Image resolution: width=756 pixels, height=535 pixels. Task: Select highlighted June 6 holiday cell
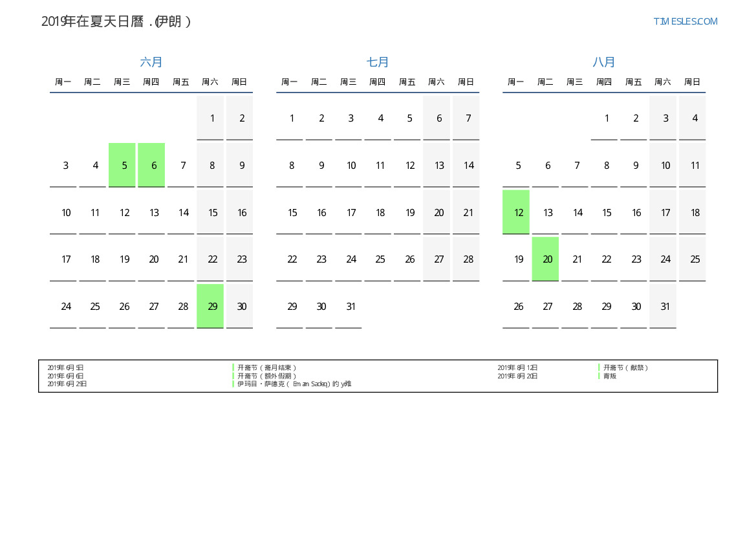click(151, 165)
